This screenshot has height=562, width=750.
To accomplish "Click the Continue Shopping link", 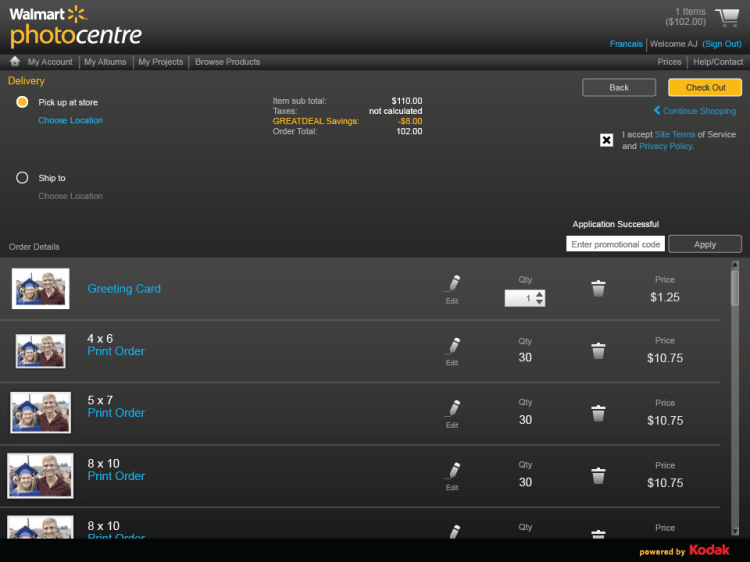I will [698, 111].
